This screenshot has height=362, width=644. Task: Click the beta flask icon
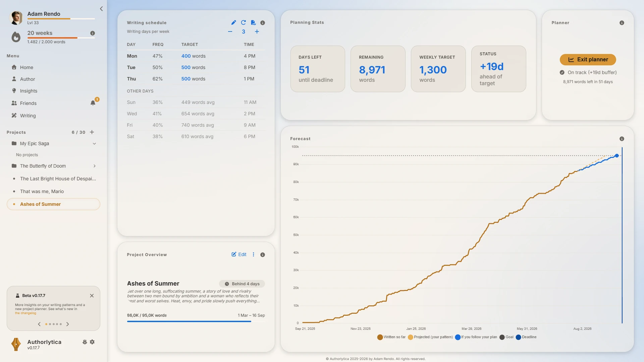[x=17, y=296]
